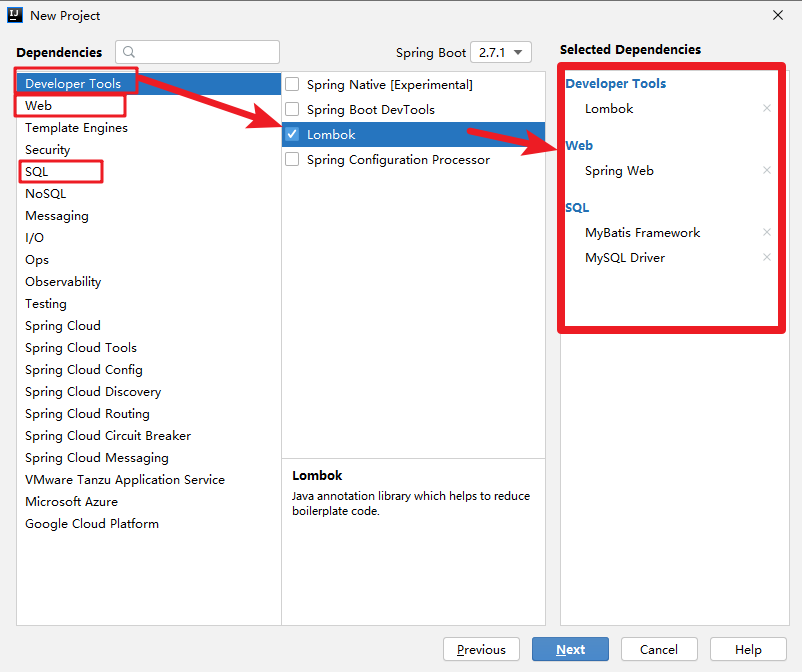The height and width of the screenshot is (672, 802).
Task: Focus the dependencies search field
Action: click(197, 52)
